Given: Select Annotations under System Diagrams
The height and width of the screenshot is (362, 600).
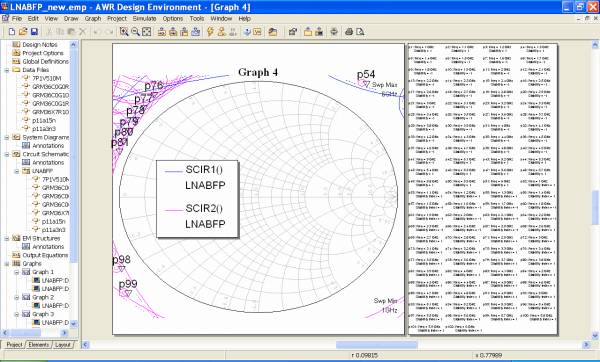Looking at the screenshot, I should click(48, 145).
